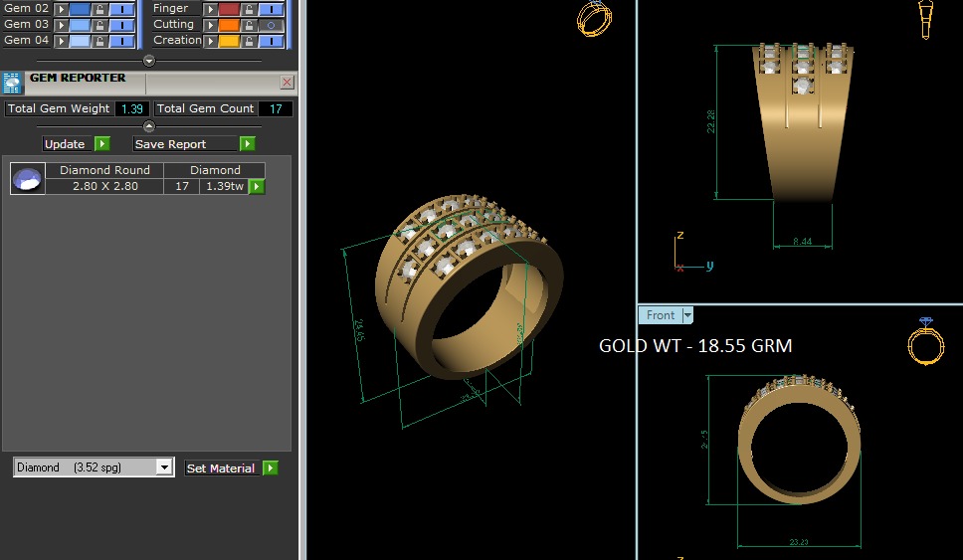Expand Gem 02 layer options arrow
963x560 pixels.
[x=61, y=9]
